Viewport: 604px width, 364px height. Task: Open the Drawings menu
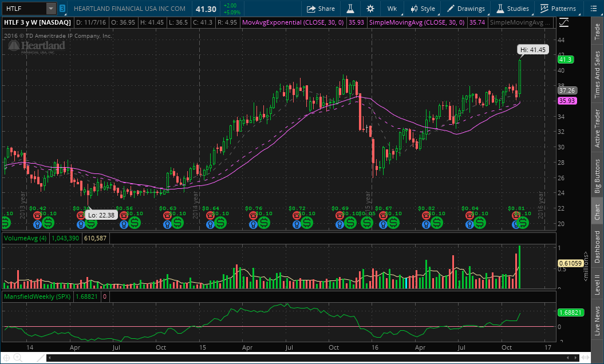click(x=465, y=9)
